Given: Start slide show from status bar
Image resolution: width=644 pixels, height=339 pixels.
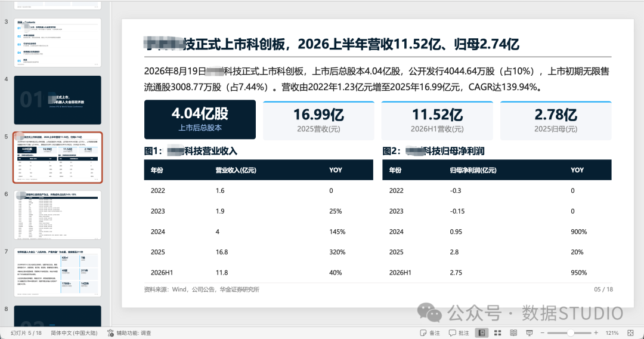Looking at the screenshot, I should tap(530, 333).
